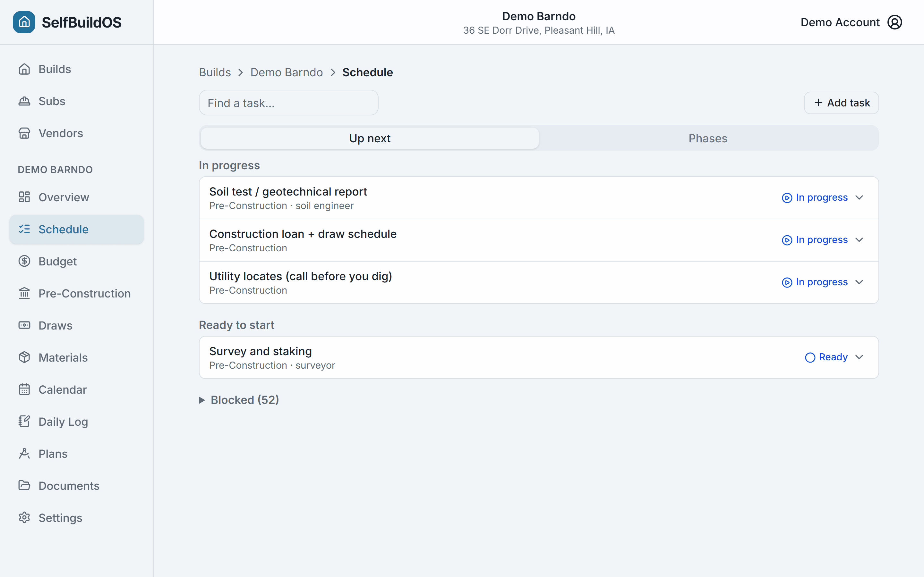Select the Up next tab
Screen dimensions: 924x577
[x=370, y=138]
